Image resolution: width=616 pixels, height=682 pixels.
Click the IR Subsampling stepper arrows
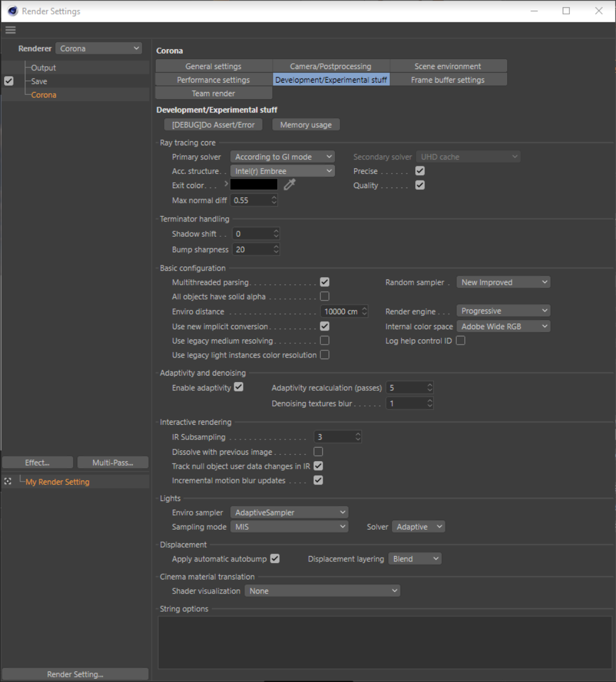tap(358, 437)
